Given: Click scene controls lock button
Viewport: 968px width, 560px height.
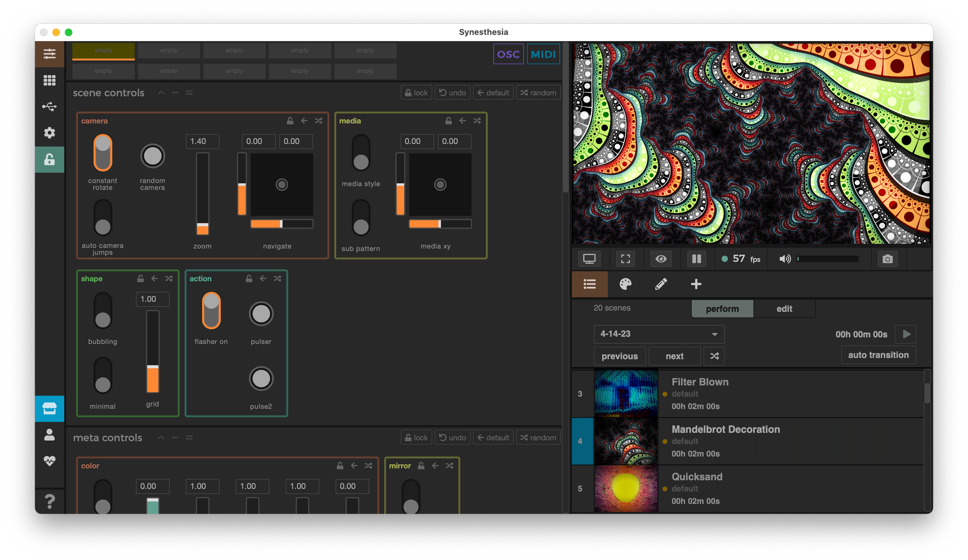Looking at the screenshot, I should click(416, 93).
